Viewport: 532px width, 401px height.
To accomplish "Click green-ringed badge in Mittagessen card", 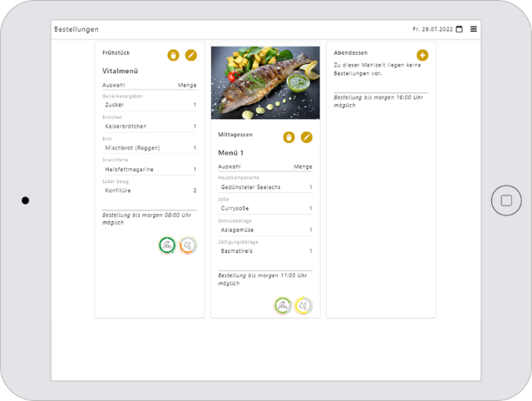I will (x=283, y=305).
